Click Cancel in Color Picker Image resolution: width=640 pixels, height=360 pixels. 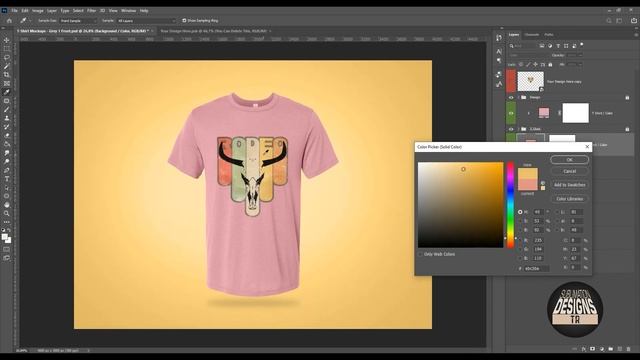click(x=569, y=171)
